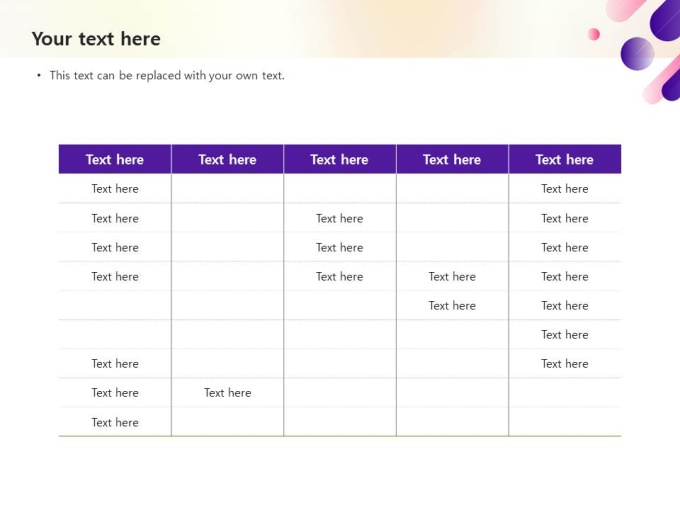Click the small pink circle decoration
Screen dimensions: 680x510
click(x=594, y=34)
